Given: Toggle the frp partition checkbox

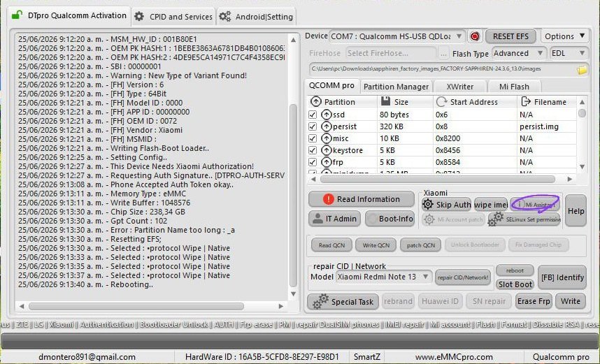Looking at the screenshot, I should [x=313, y=162].
